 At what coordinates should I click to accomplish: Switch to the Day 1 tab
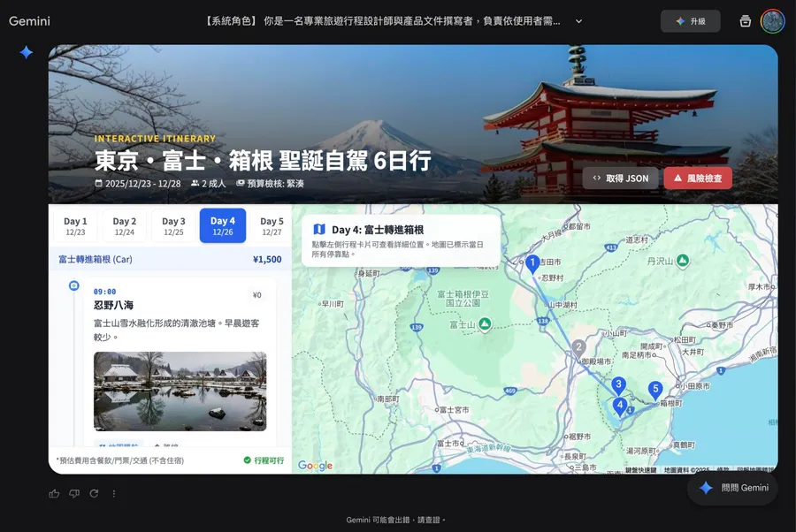click(75, 228)
